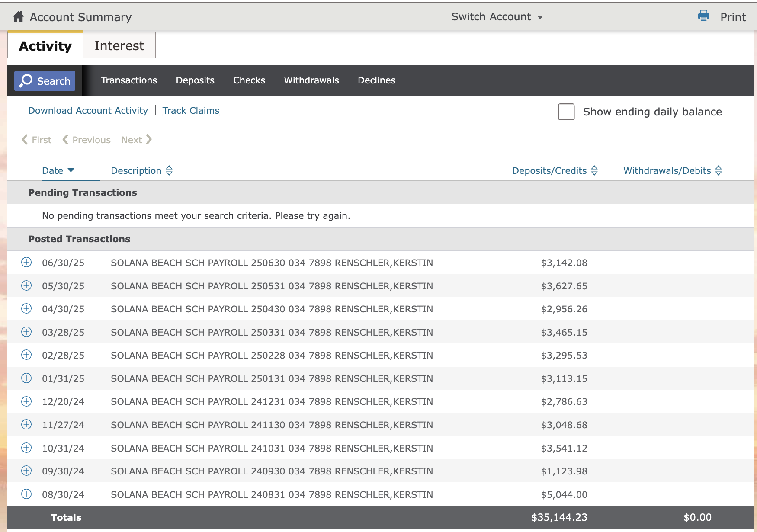Open the Switch Account dropdown
Viewport: 757px width, 532px height.
coord(497,17)
